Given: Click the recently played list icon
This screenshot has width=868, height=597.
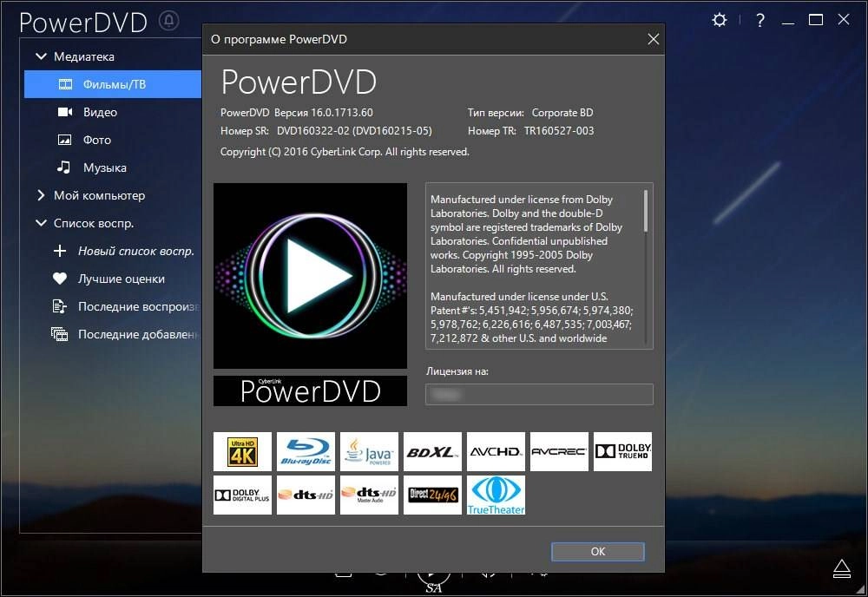Looking at the screenshot, I should pos(59,306).
